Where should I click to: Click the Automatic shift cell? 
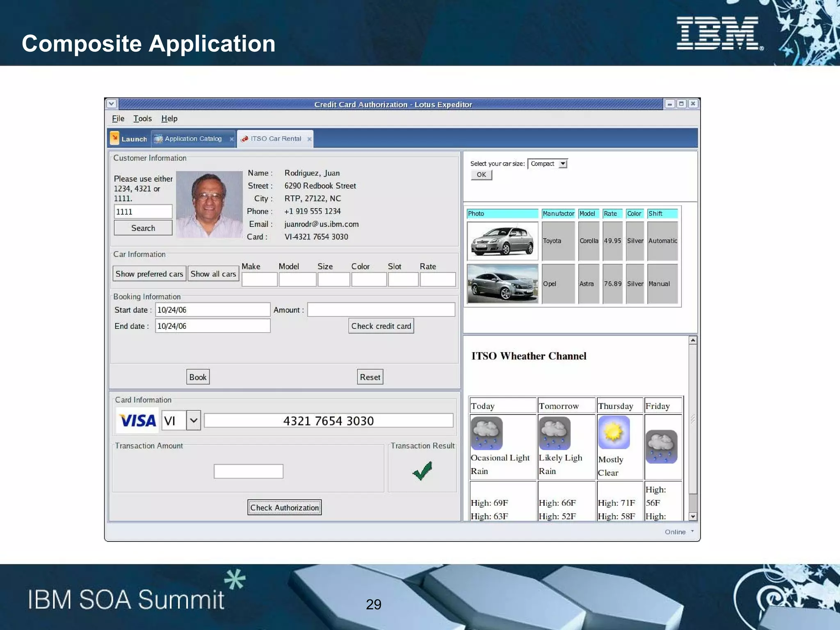[x=662, y=241]
